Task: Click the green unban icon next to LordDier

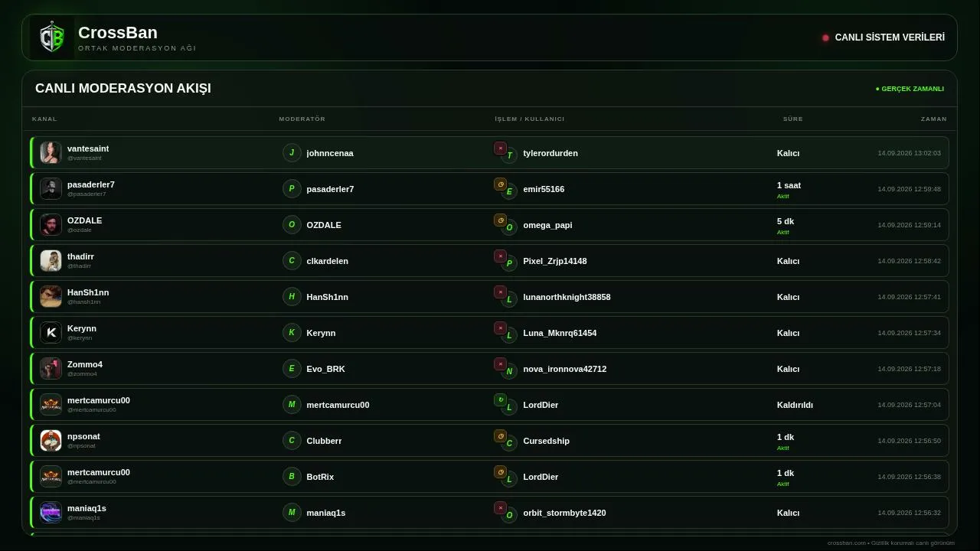Action: coord(500,399)
